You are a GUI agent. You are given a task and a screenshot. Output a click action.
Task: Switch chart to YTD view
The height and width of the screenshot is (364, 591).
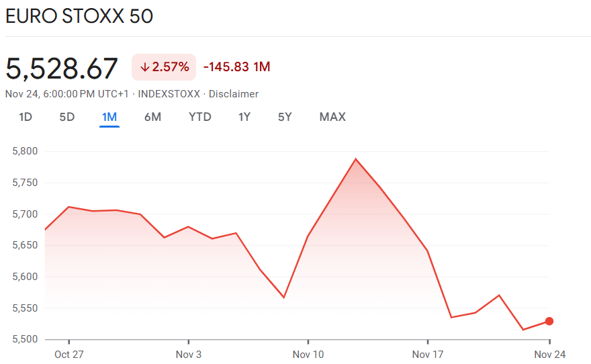tap(200, 117)
